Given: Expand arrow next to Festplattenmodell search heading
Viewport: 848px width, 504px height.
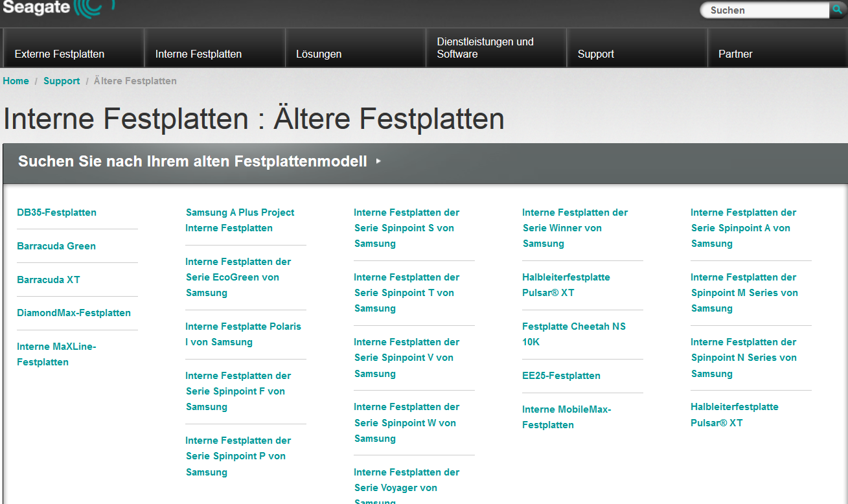Looking at the screenshot, I should (378, 161).
